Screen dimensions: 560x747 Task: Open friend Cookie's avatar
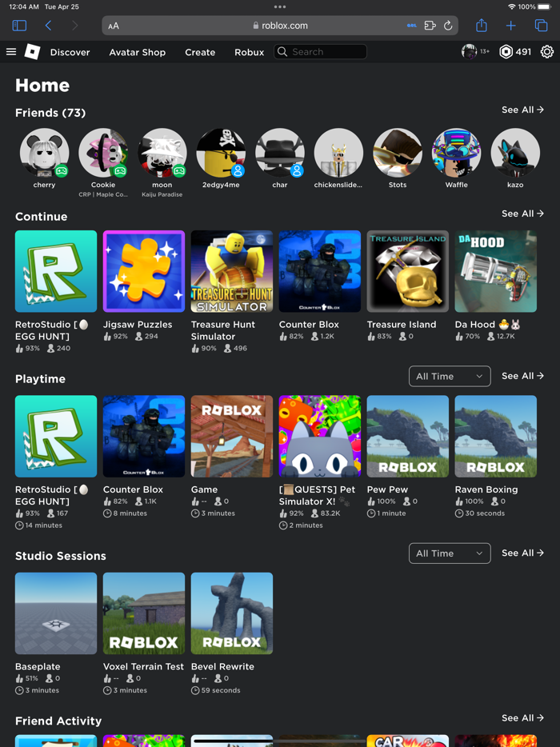point(103,153)
